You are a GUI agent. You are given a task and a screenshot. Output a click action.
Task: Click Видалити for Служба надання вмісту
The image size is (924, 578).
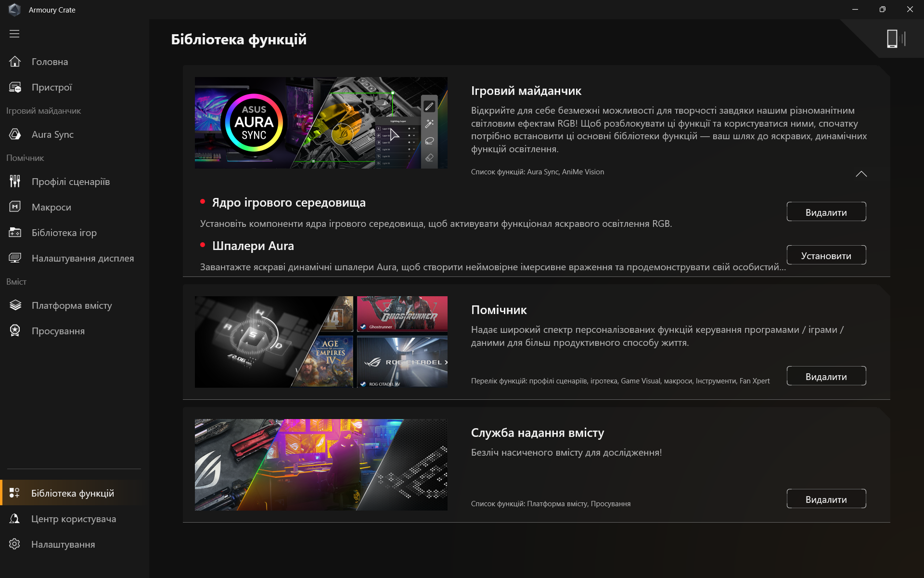click(826, 499)
